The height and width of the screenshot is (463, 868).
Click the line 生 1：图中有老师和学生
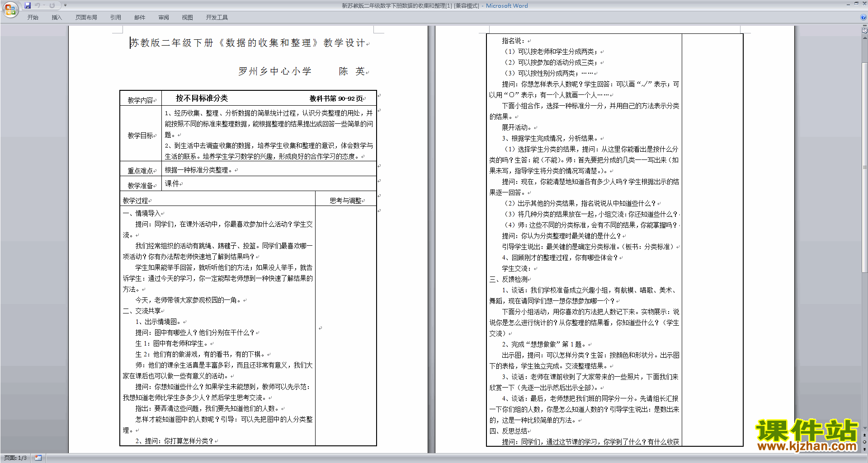coord(171,343)
